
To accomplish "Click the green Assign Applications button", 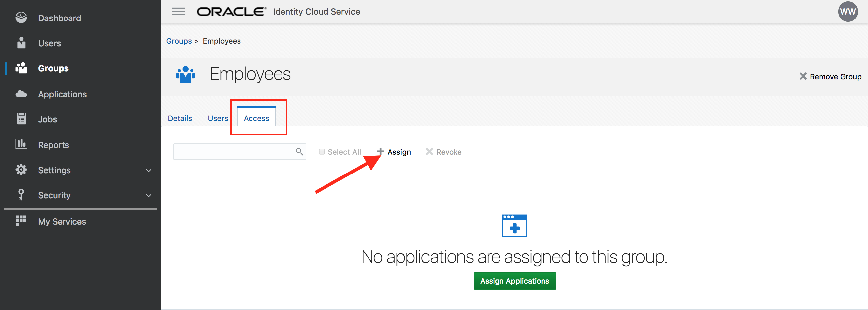I will click(x=514, y=281).
